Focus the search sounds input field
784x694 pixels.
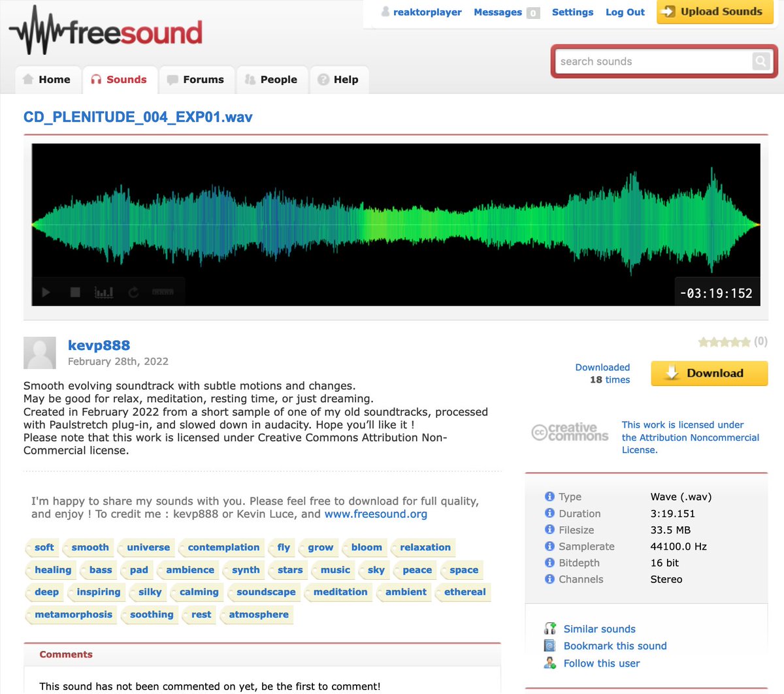pos(653,61)
